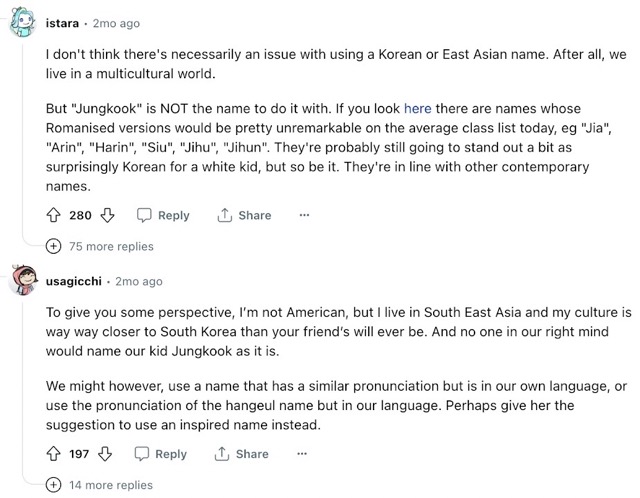Share istara's comment

point(243,215)
